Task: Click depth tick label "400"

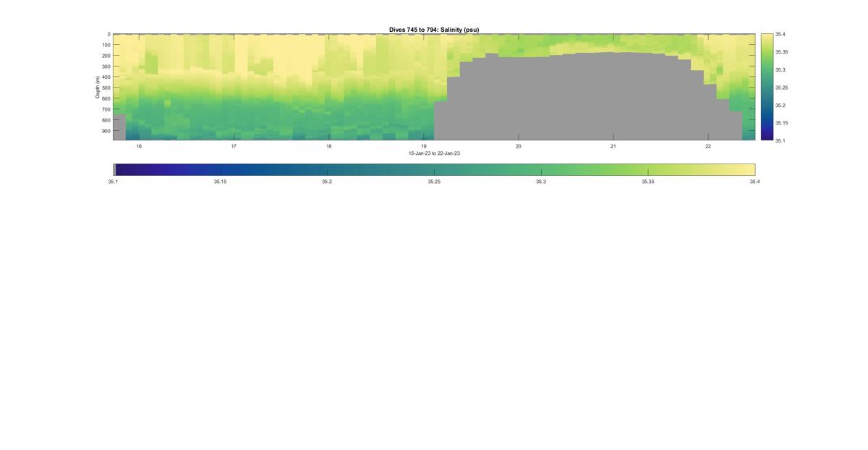Action: click(106, 77)
